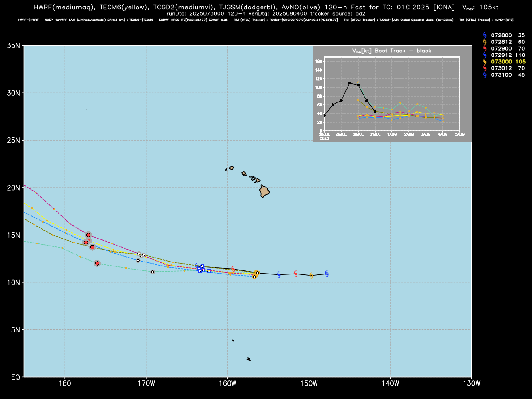The image size is (532, 399).
Task: Click the 30JUL label on inset time axis
Action: point(358,134)
